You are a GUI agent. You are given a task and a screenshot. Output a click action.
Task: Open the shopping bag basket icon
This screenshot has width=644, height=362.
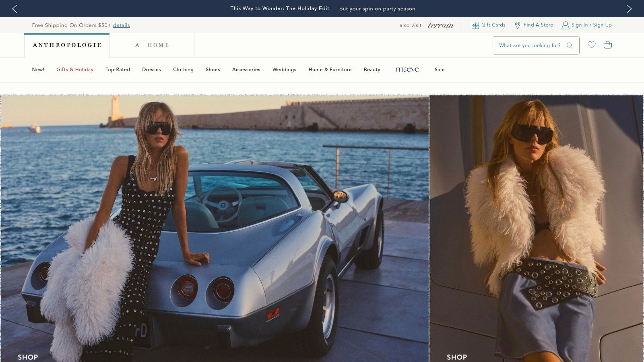coord(607,45)
